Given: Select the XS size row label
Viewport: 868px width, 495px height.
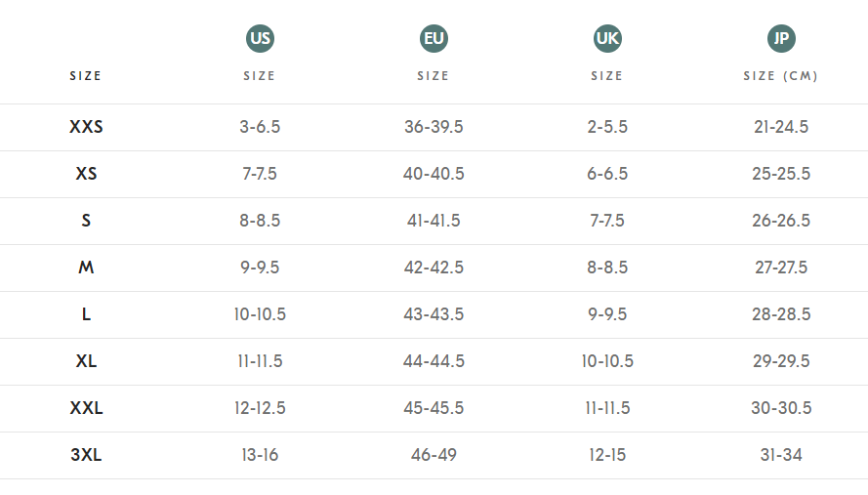Looking at the screenshot, I should pos(86,174).
